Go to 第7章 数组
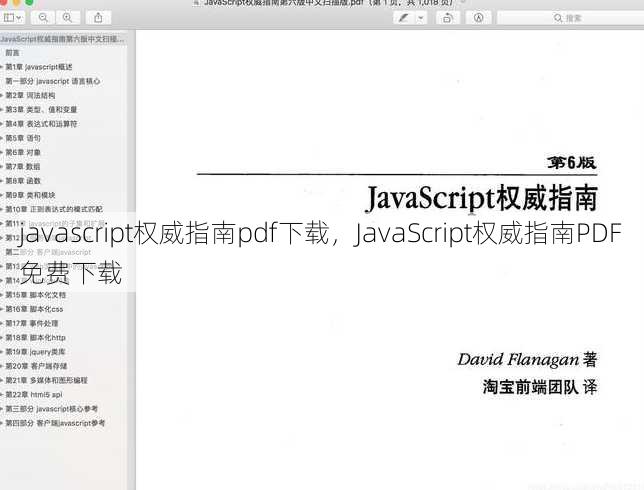Screen dimensions: 644x490 [x=23, y=166]
